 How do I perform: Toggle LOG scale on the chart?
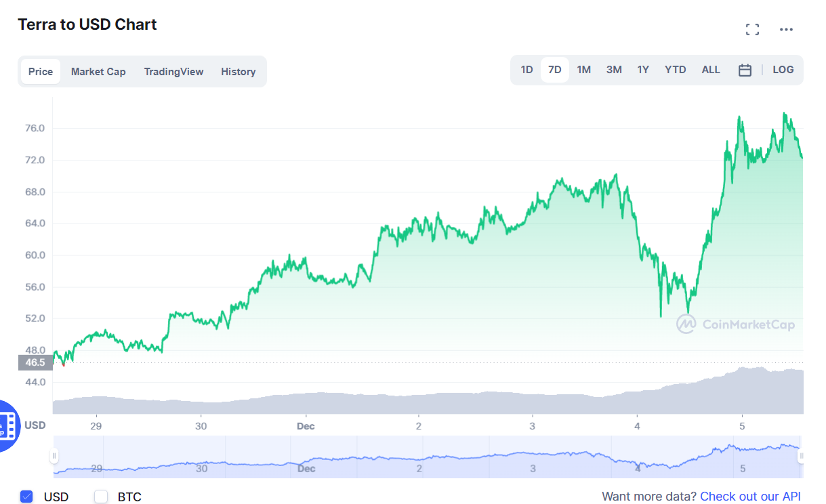click(x=783, y=70)
